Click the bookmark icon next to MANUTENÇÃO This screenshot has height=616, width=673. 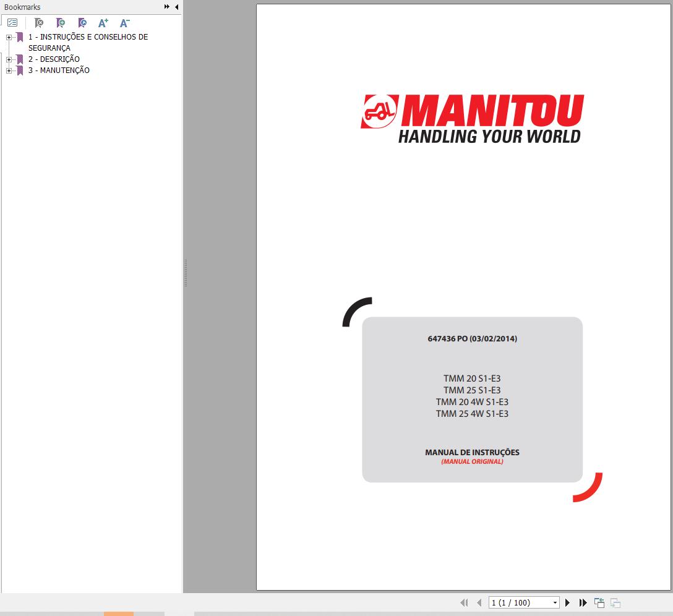pyautogui.click(x=20, y=71)
